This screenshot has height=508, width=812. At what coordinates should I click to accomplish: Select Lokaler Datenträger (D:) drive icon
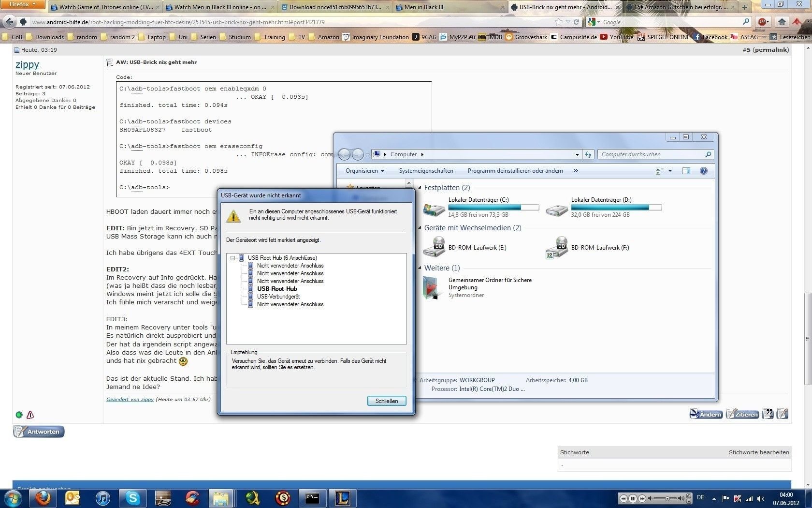coord(557,209)
